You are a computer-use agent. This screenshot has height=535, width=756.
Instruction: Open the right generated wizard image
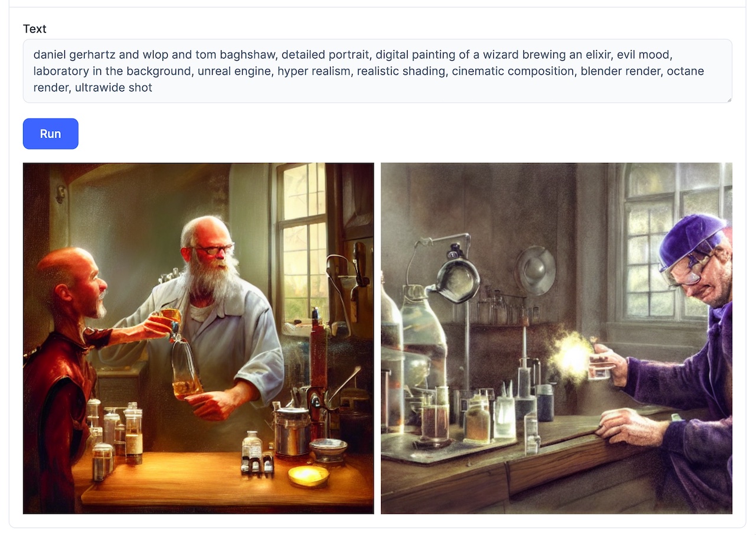(556, 338)
